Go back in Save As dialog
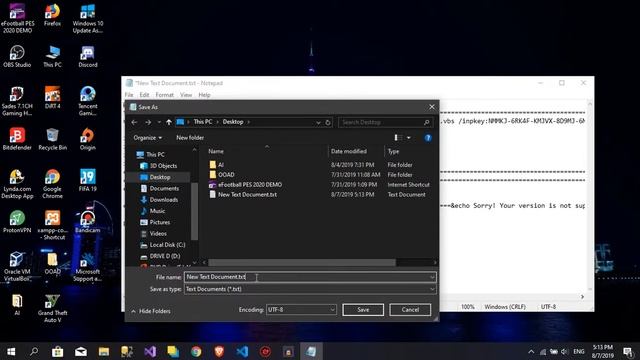The height and width of the screenshot is (360, 640). (x=134, y=122)
